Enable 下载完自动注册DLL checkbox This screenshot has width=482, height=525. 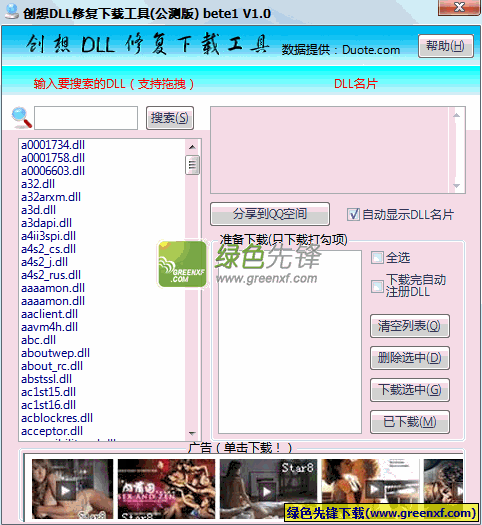pos(377,287)
